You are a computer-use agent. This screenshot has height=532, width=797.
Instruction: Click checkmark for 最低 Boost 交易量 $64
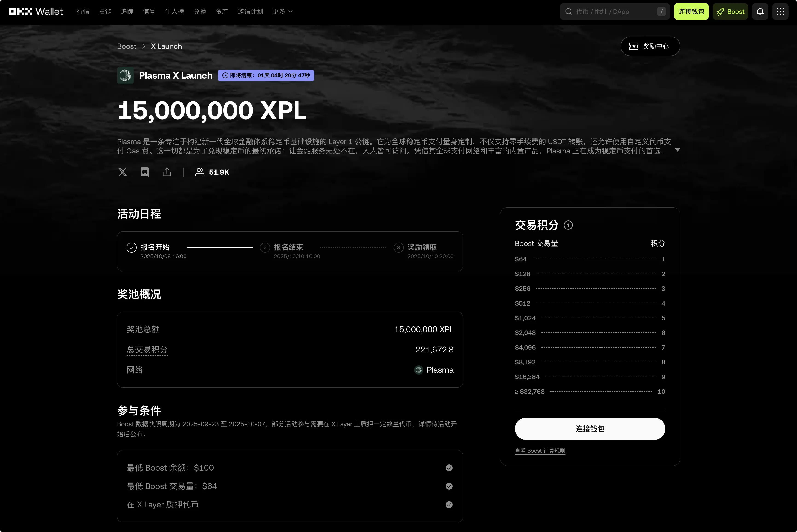pyautogui.click(x=449, y=486)
